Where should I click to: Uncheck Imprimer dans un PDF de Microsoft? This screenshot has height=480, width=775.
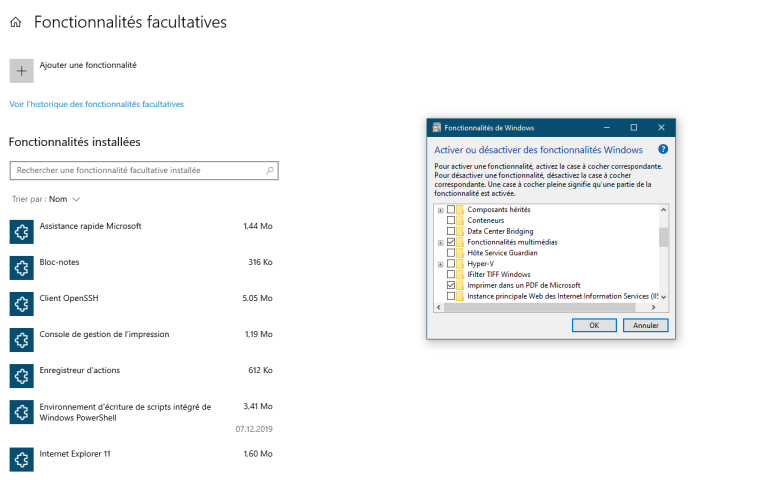pyautogui.click(x=451, y=285)
